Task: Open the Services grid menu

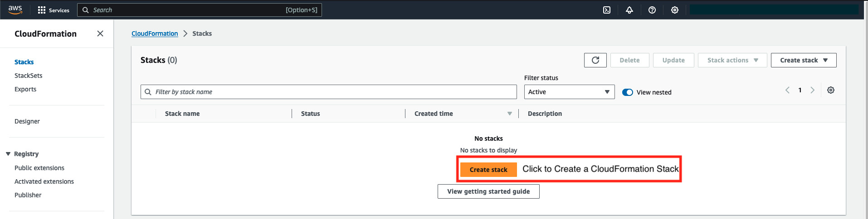Action: point(54,10)
